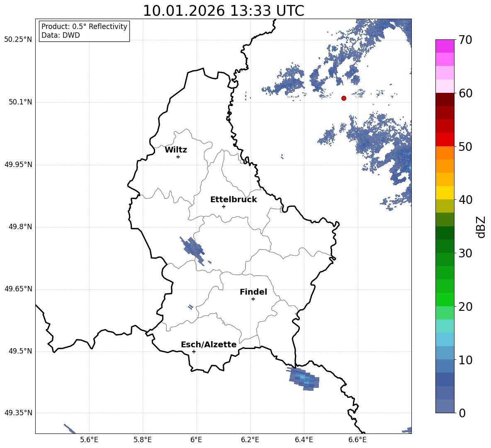Viewport: 491px width, 448px height.
Task: Click the 5.6°E longitude label
Action: [89, 440]
